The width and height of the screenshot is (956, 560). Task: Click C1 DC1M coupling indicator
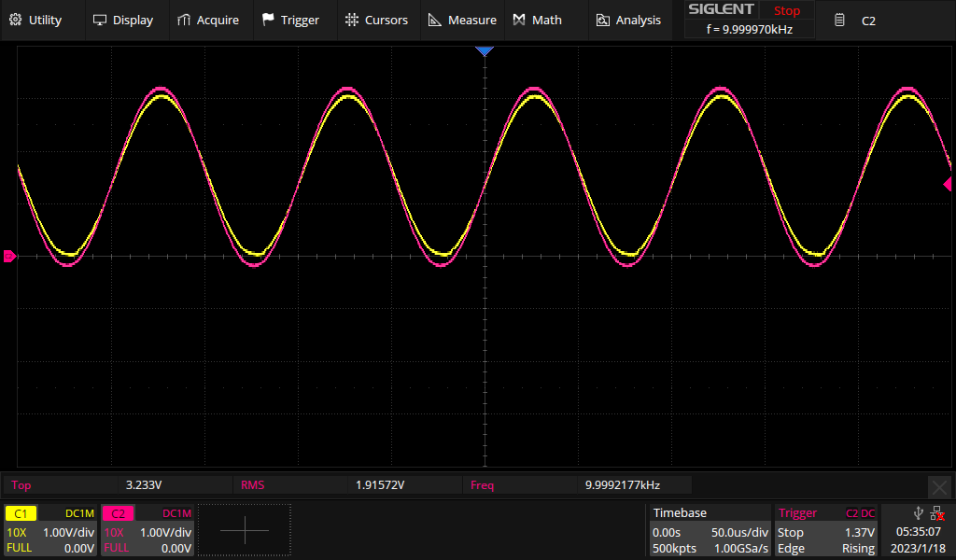(79, 513)
